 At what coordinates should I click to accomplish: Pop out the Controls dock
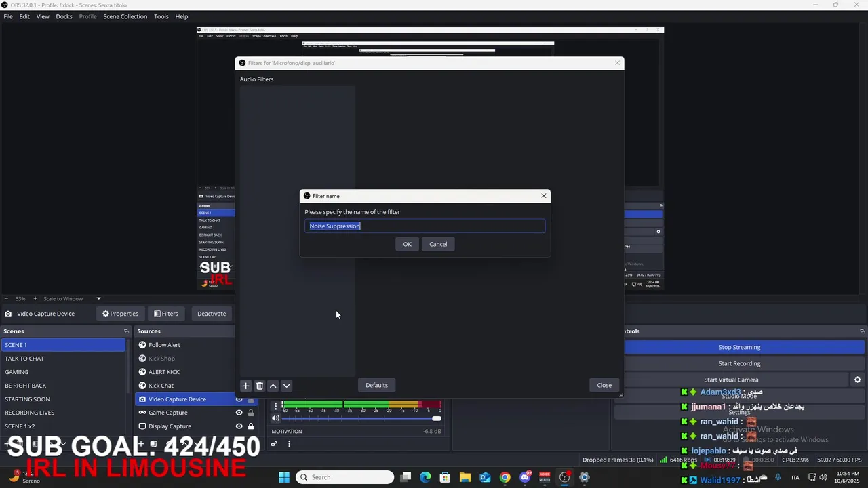(x=862, y=331)
